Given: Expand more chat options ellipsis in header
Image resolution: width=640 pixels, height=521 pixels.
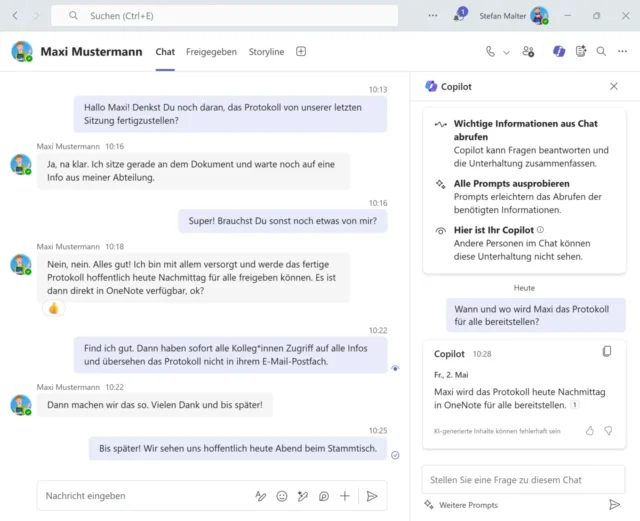Looking at the screenshot, I should [x=622, y=51].
